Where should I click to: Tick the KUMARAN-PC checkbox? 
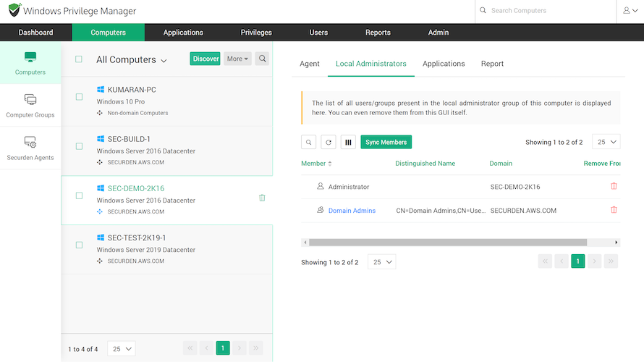[80, 97]
